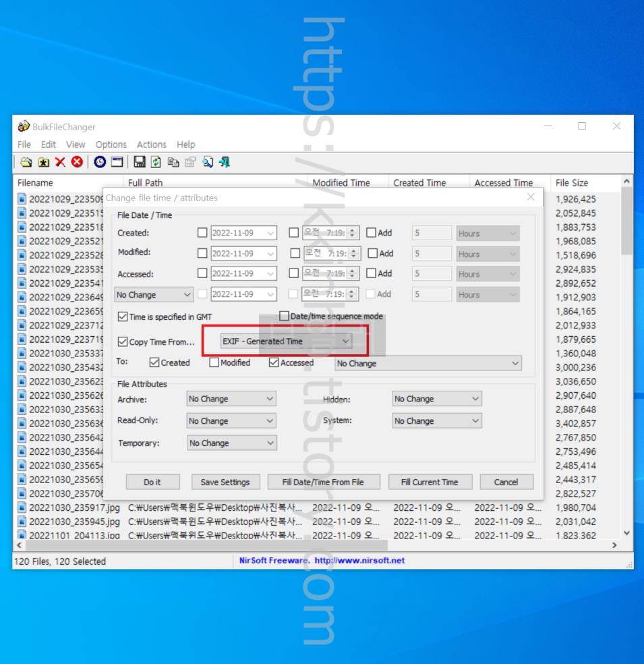644x664 pixels.
Task: Tick the Add checkbox in Created row
Action: tap(371, 233)
